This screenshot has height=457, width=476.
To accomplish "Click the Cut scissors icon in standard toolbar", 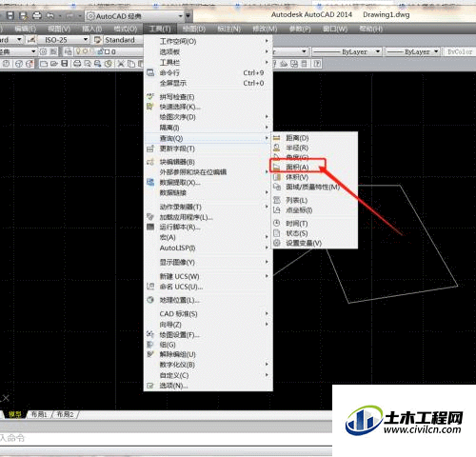I will coord(121,64).
